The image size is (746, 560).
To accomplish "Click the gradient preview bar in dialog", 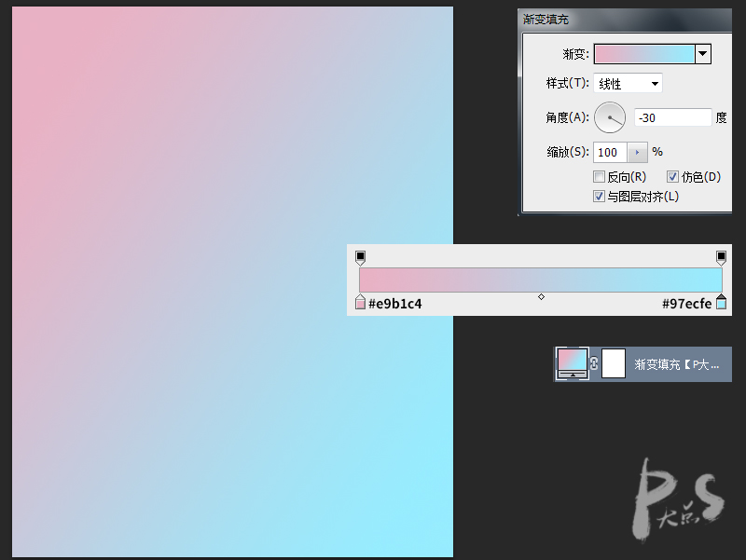I will 644,54.
